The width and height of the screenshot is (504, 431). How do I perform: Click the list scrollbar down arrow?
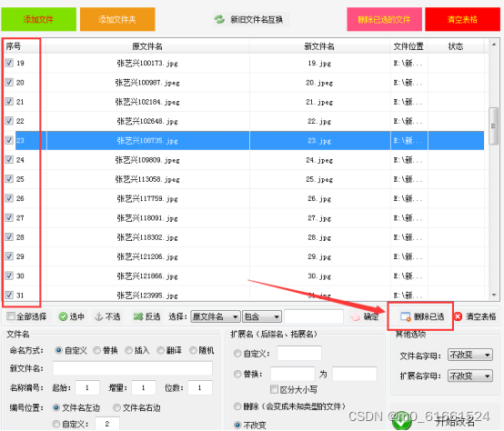click(x=494, y=295)
